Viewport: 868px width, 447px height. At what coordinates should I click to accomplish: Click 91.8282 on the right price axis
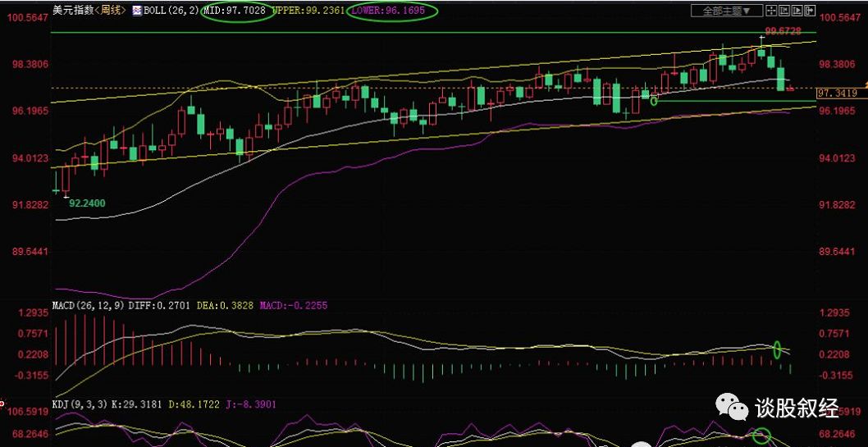click(836, 205)
